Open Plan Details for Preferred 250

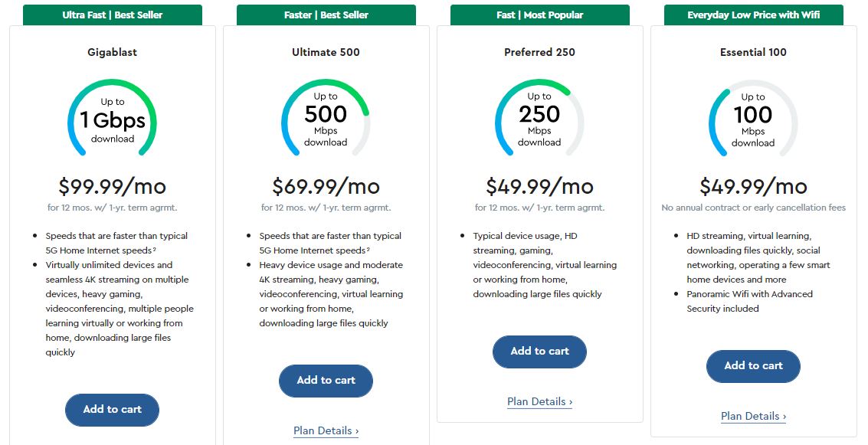pyautogui.click(x=539, y=401)
